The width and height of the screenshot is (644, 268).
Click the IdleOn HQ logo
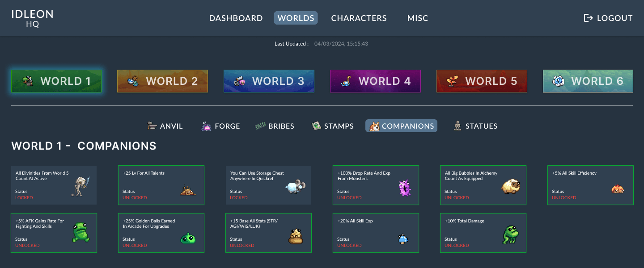pos(32,18)
